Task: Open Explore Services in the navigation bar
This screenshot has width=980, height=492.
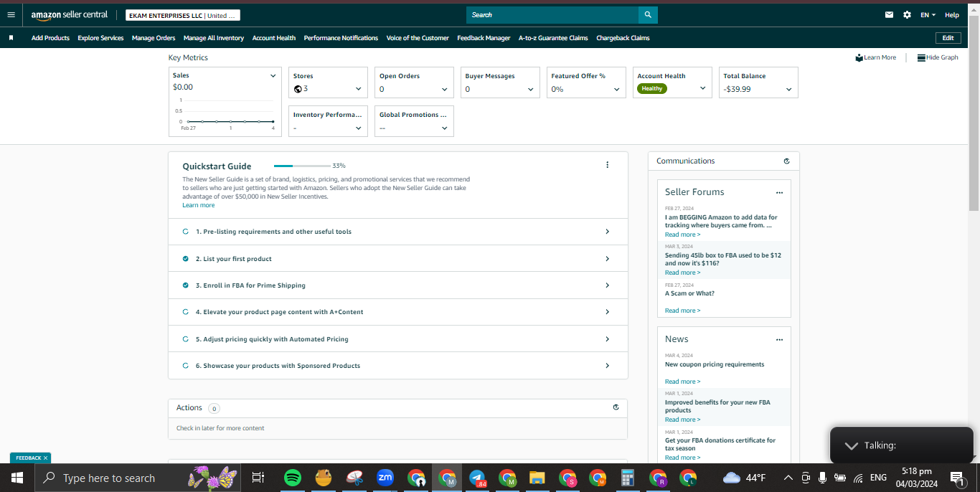Action: pos(100,38)
